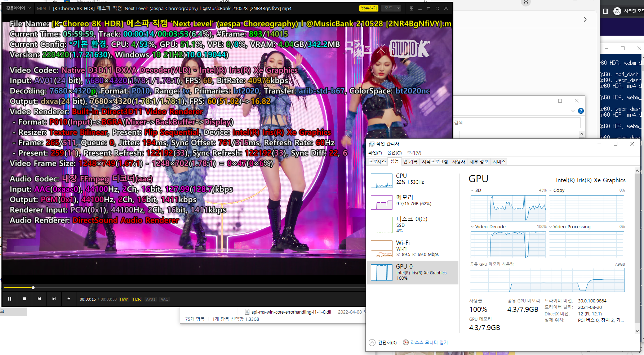Switch to the 세부 정보 tab

(479, 162)
